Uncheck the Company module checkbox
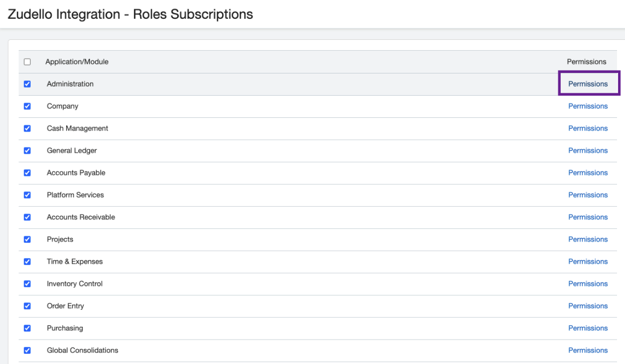 27,107
